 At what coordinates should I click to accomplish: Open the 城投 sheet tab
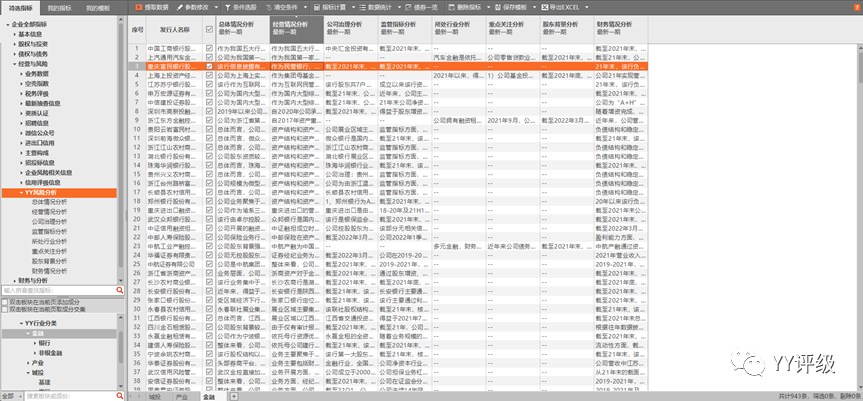pos(155,397)
